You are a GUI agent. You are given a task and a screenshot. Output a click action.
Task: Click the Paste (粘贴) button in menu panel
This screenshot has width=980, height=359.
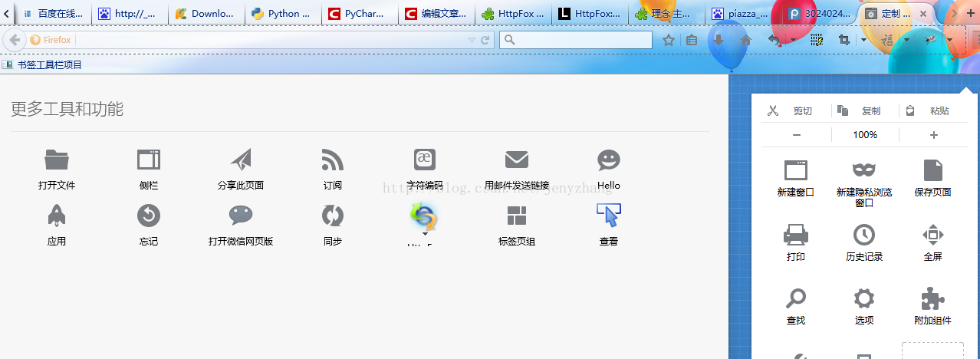coord(933,110)
